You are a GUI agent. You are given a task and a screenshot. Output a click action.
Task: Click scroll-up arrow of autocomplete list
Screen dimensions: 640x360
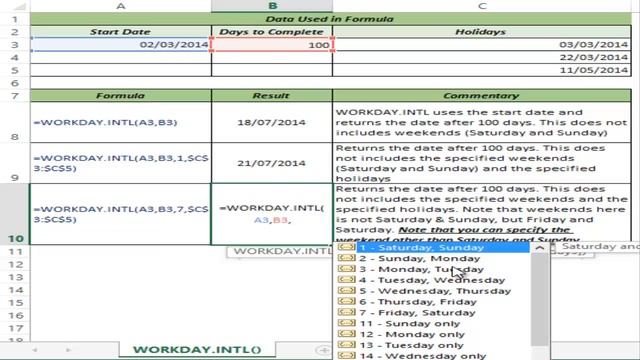tap(540, 248)
